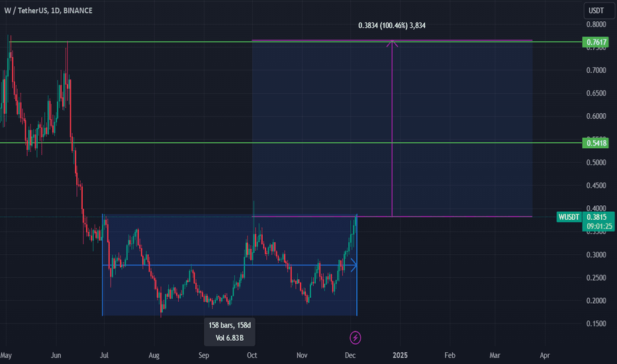Viewport: 617px width, 364px height.
Task: Click the 0.2500 price axis label
Action: pyautogui.click(x=596, y=278)
